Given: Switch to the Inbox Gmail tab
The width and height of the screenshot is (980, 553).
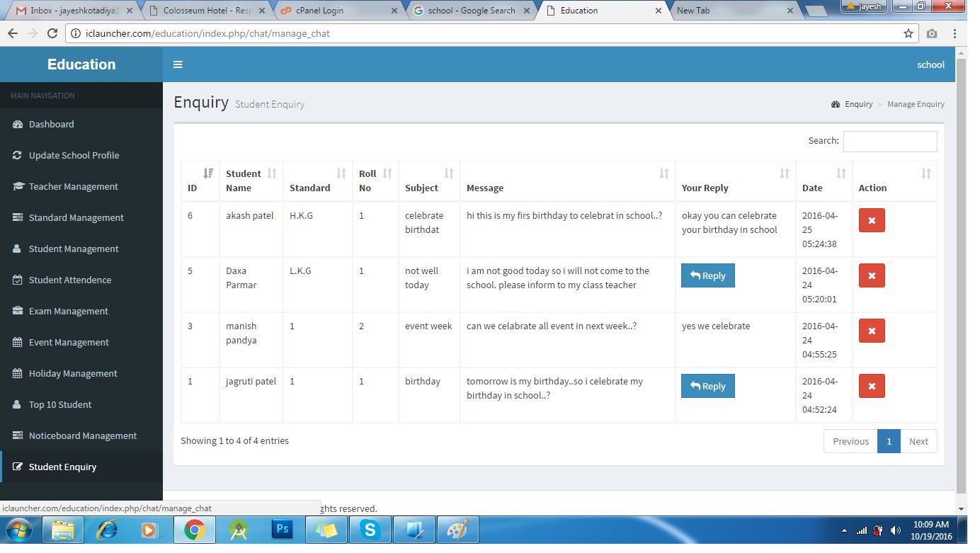Looking at the screenshot, I should coord(74,11).
